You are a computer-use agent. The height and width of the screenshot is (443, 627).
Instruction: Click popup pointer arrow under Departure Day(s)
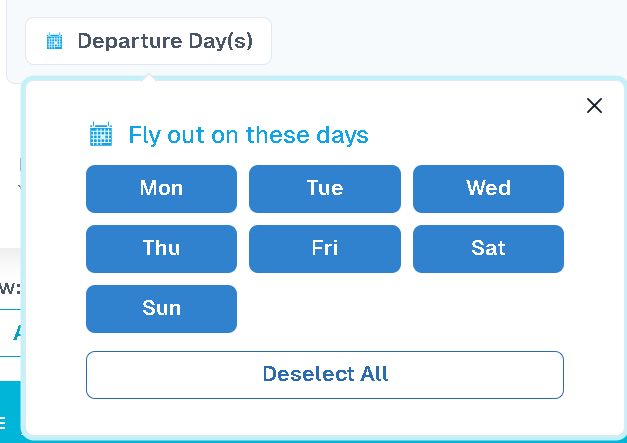click(x=148, y=77)
